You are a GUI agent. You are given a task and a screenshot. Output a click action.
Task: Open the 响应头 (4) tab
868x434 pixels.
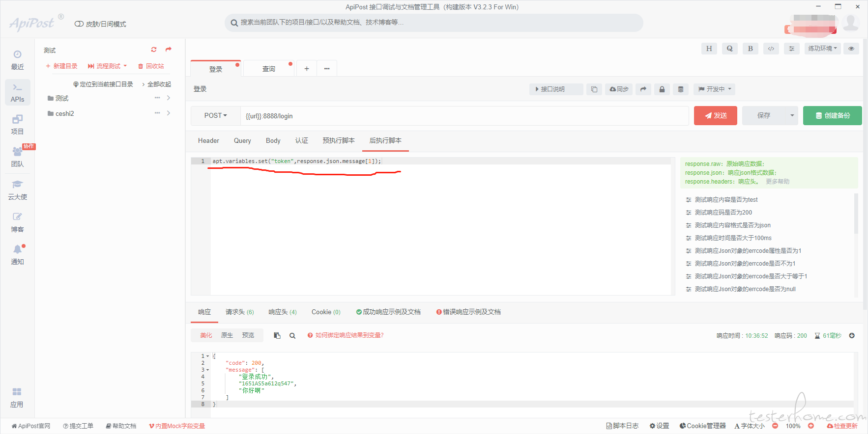pyautogui.click(x=283, y=312)
